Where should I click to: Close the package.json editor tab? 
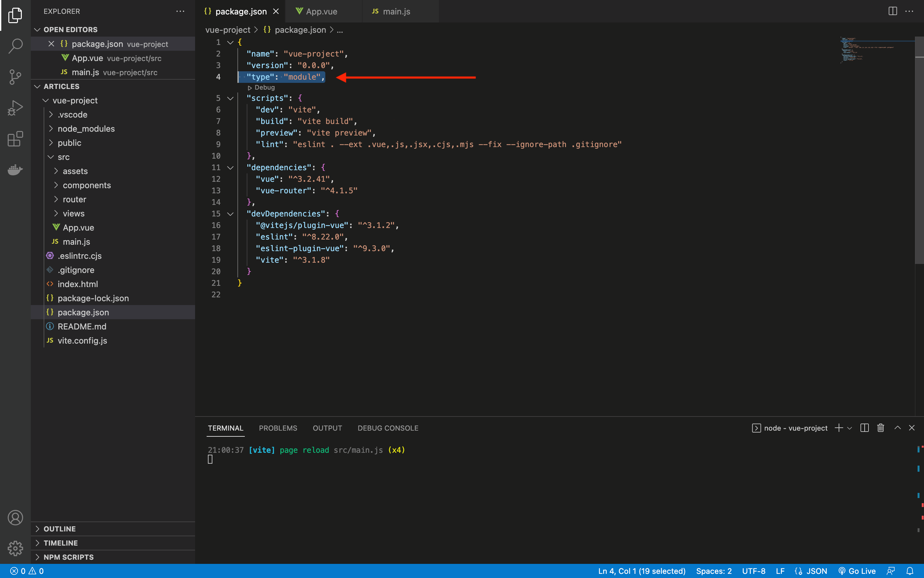tap(276, 12)
